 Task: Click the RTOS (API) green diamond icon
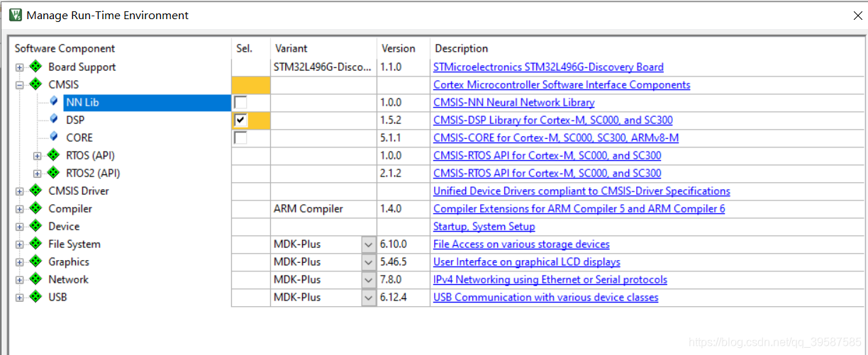(x=53, y=155)
